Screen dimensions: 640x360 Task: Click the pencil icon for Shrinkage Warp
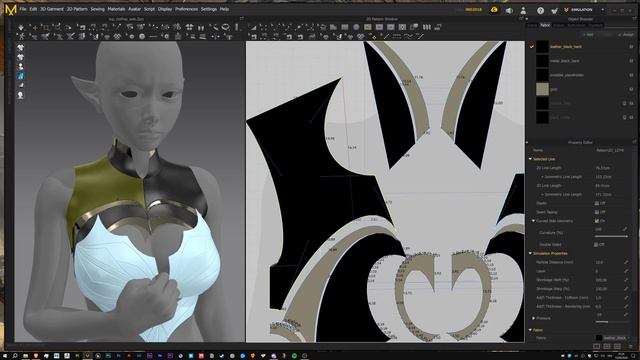click(626, 289)
